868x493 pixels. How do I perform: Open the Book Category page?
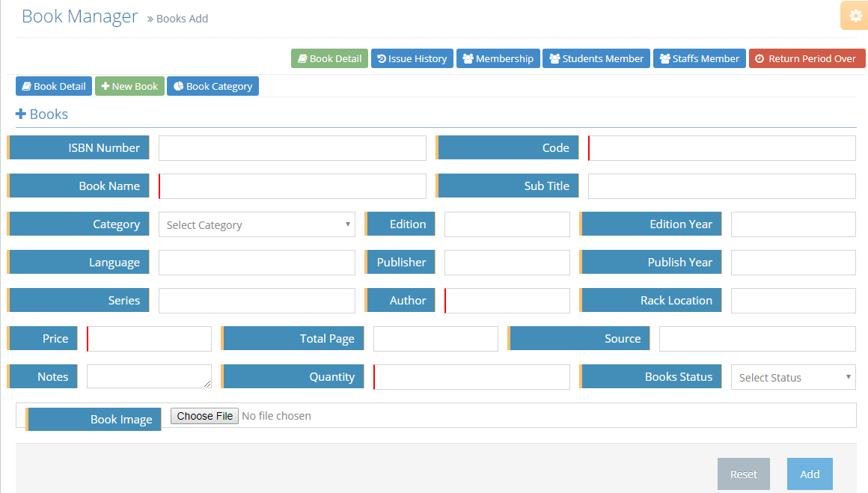pos(213,86)
